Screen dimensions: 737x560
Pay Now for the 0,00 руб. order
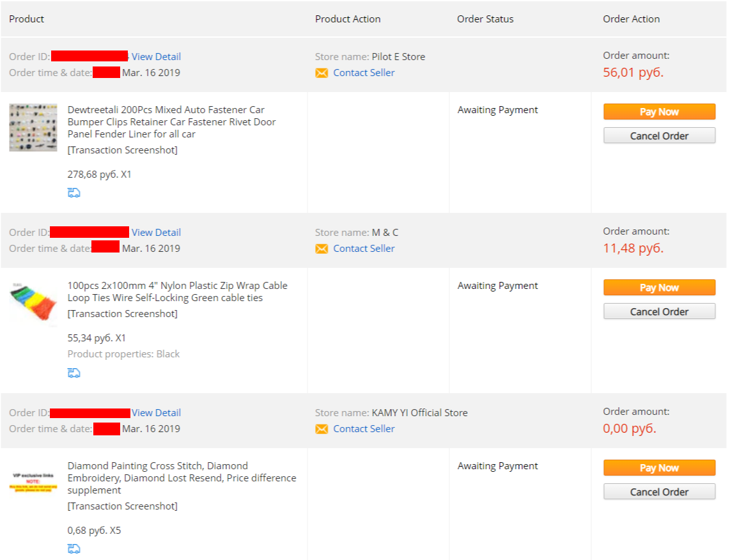[660, 468]
